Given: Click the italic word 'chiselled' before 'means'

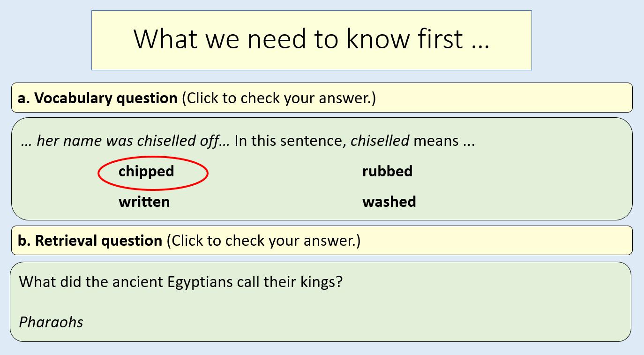Looking at the screenshot, I should (380, 140).
